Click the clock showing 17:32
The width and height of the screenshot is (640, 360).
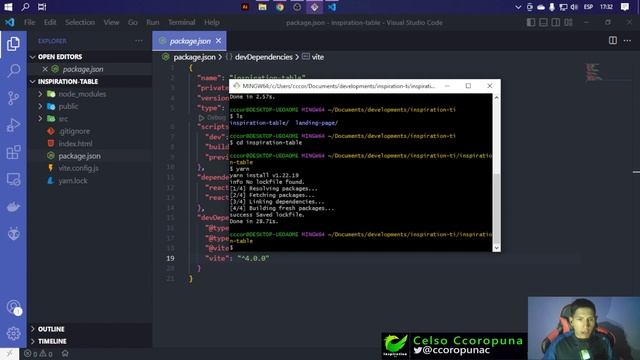click(606, 7)
